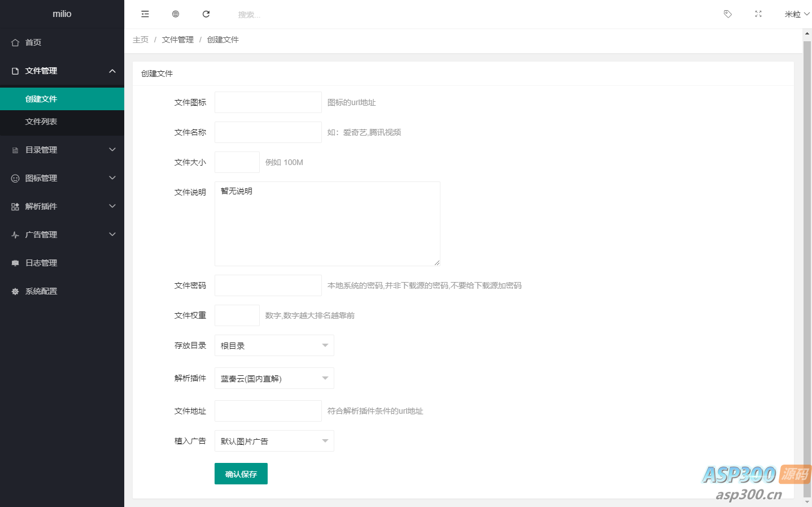
Task: Click the refresh icon in top bar
Action: coord(206,14)
